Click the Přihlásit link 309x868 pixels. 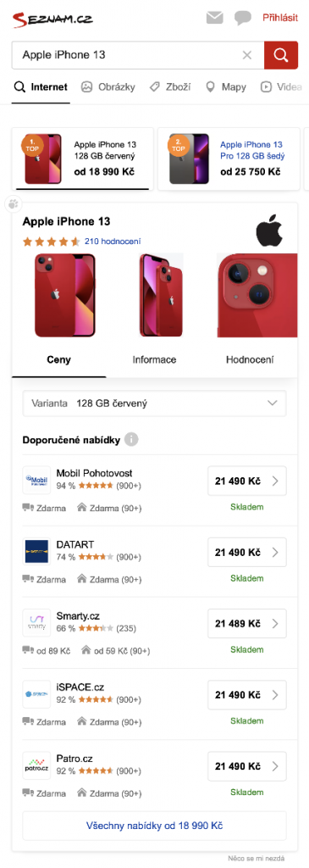(280, 18)
